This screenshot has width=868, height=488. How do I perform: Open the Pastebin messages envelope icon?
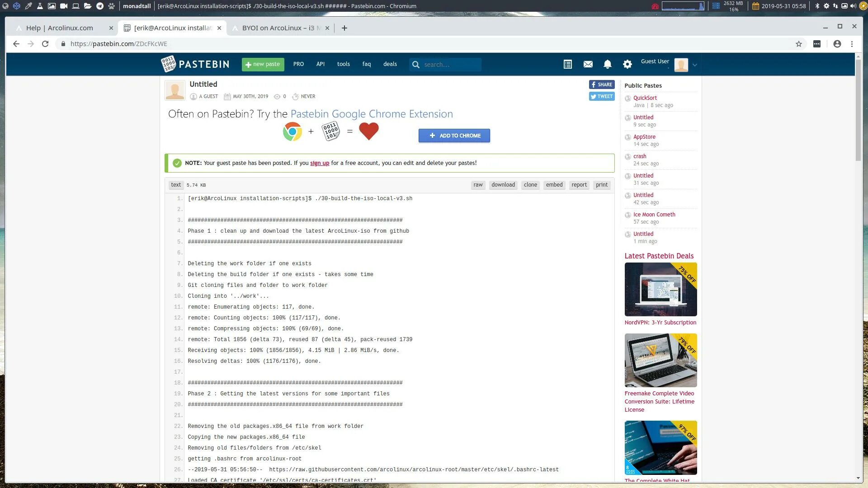point(588,64)
